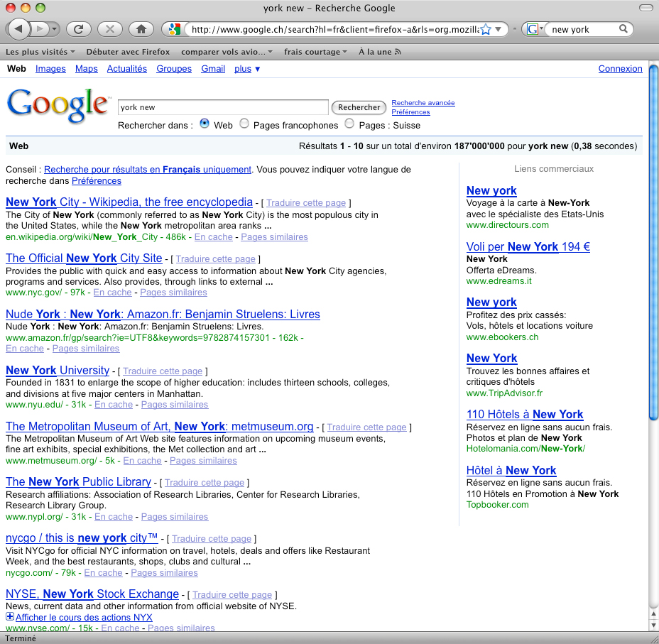Image resolution: width=659 pixels, height=644 pixels.
Task: Open Actualités news tab
Action: (x=127, y=68)
